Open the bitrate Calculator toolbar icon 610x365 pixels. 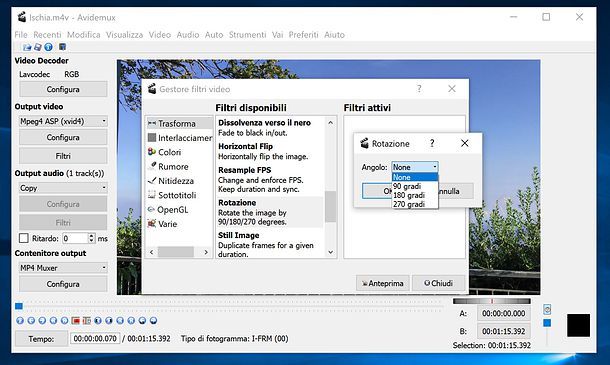click(x=62, y=47)
